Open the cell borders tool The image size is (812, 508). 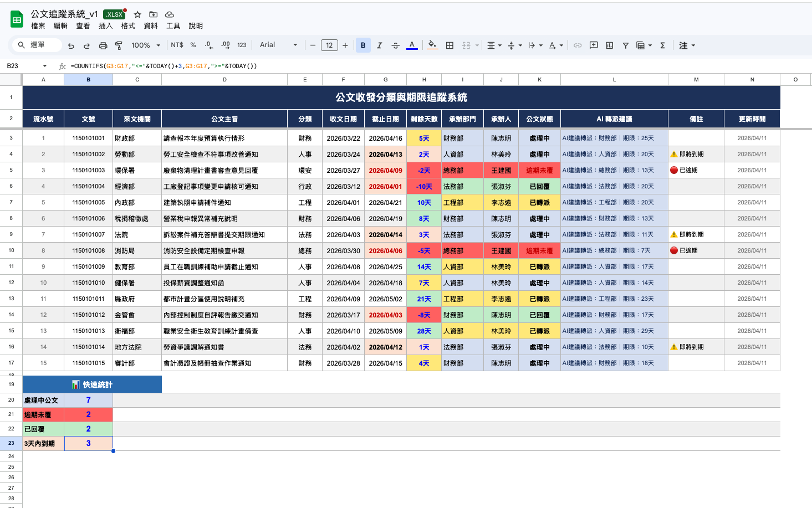(450, 45)
